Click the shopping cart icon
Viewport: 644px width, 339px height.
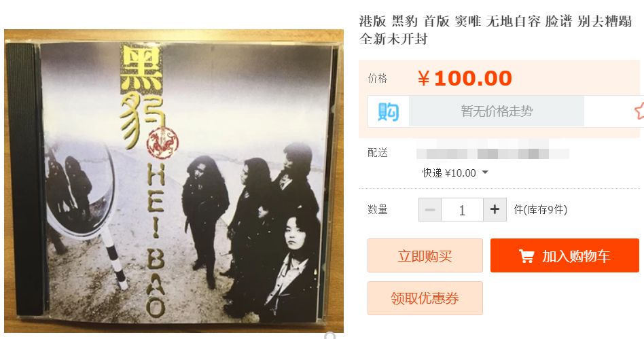click(526, 255)
